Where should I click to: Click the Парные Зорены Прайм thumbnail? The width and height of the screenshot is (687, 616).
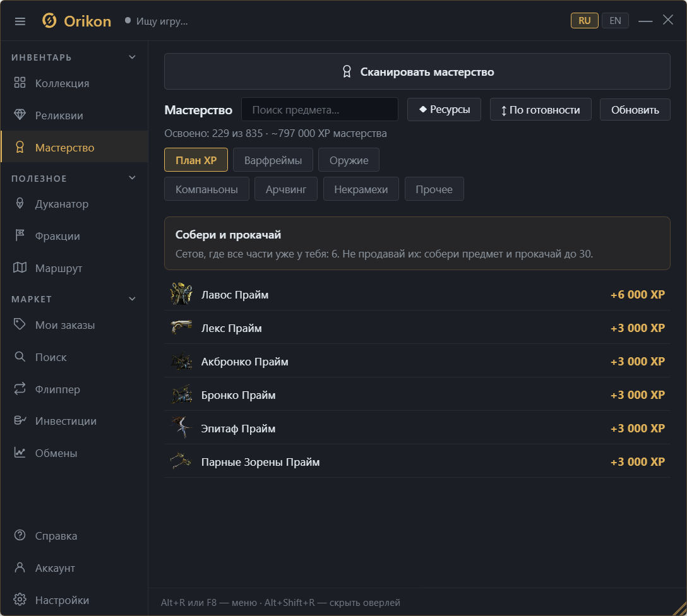(181, 461)
